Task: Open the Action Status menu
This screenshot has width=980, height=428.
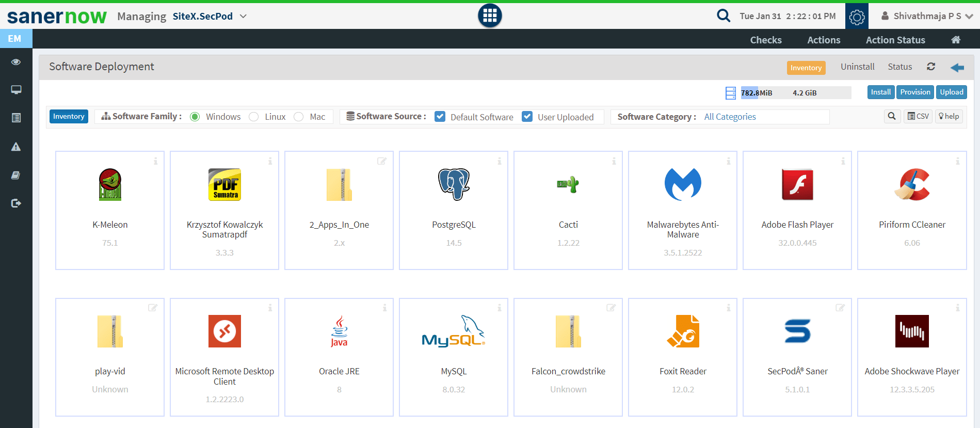Action: tap(895, 40)
